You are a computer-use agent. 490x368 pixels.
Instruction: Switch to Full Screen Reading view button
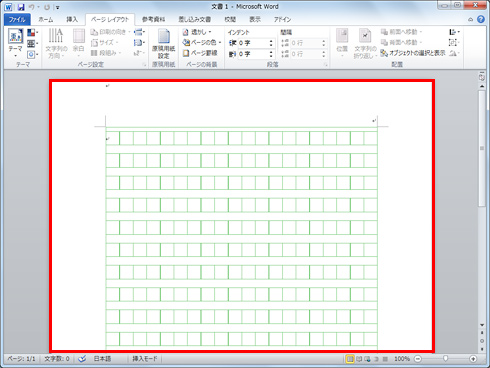(x=359, y=359)
